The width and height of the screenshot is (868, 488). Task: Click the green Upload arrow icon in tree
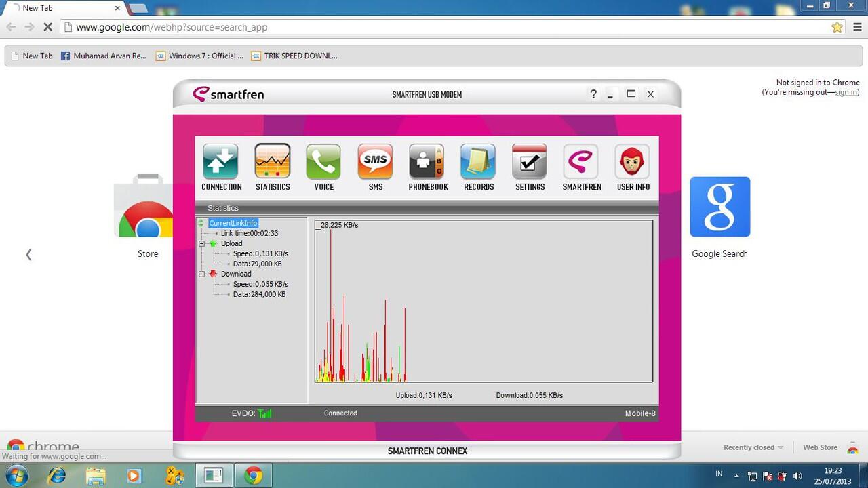tap(213, 243)
